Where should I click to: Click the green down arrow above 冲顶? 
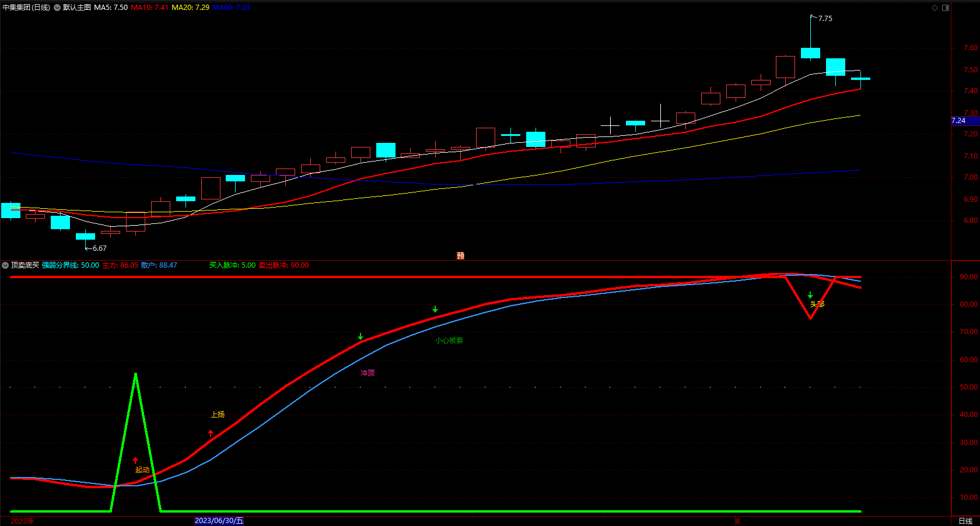(360, 336)
